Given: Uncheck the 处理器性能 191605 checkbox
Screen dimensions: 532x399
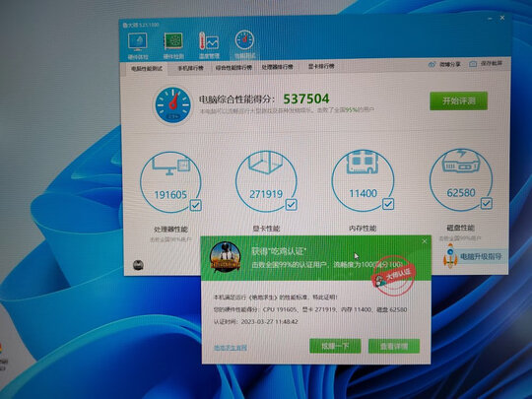Looking at the screenshot, I should click(195, 205).
